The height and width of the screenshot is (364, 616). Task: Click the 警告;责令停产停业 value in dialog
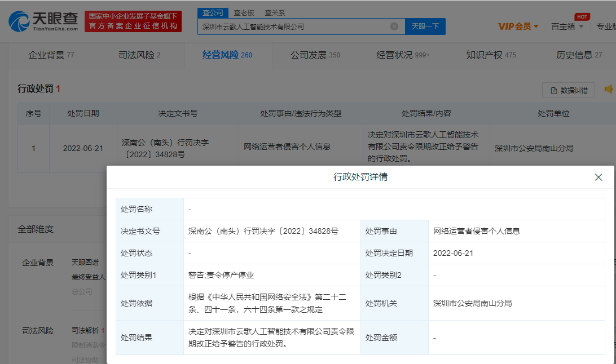[221, 276]
